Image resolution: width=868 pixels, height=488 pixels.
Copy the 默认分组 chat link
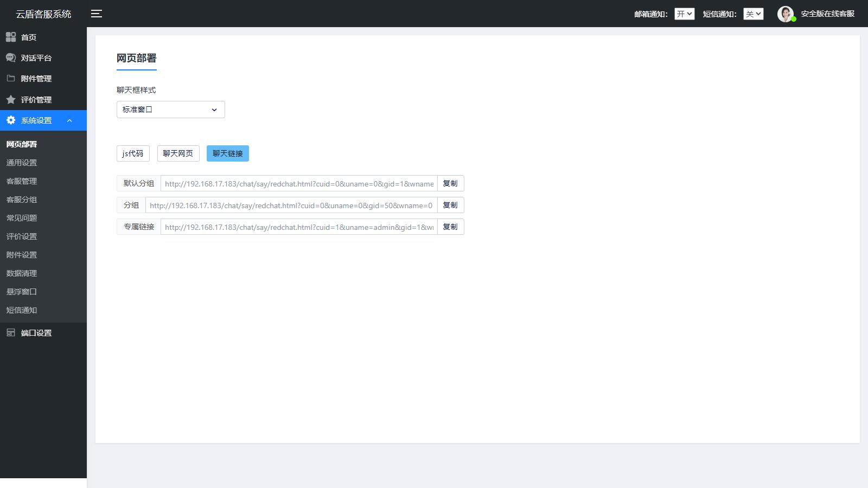click(450, 183)
